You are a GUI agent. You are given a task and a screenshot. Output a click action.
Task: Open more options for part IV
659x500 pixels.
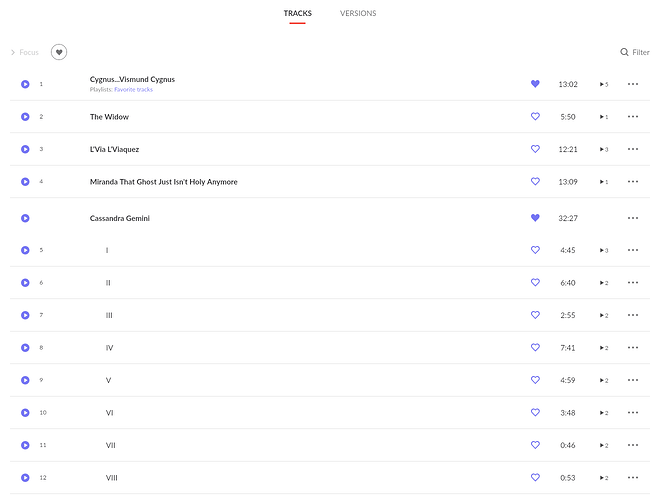click(x=633, y=347)
